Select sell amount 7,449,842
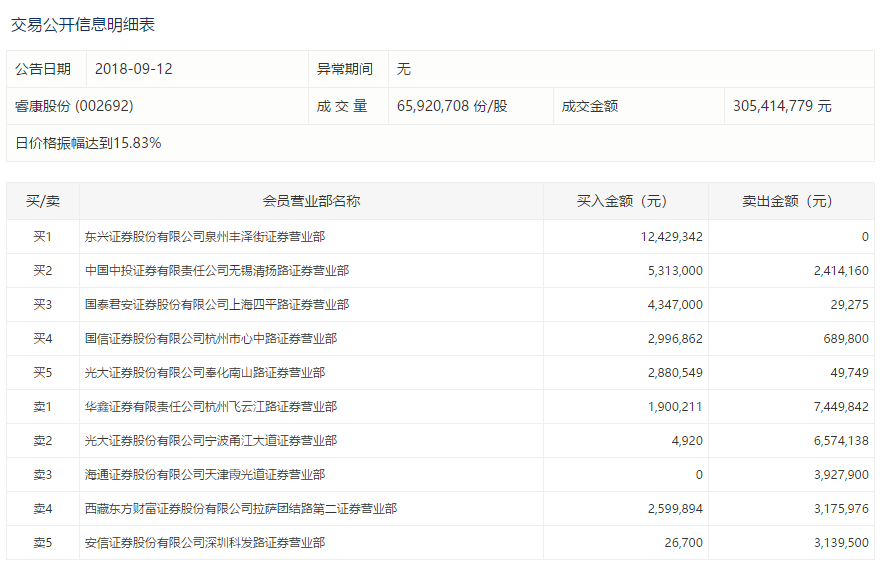Screen dimensions: 889x570 [x=841, y=407]
